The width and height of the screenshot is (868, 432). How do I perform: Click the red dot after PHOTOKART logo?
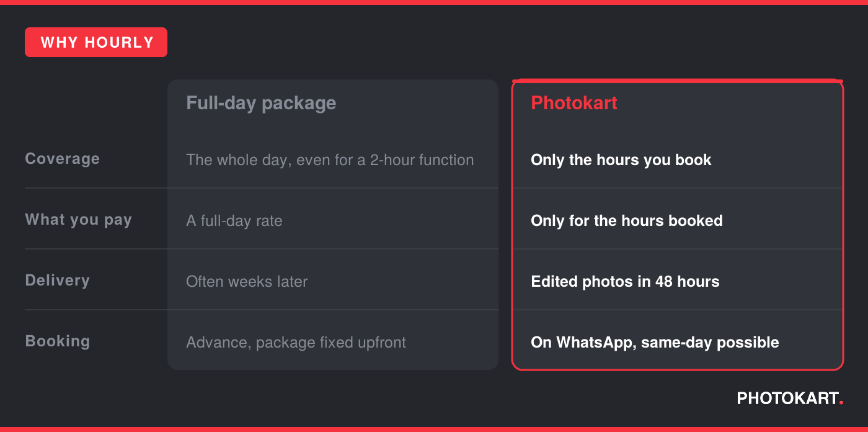pos(841,403)
